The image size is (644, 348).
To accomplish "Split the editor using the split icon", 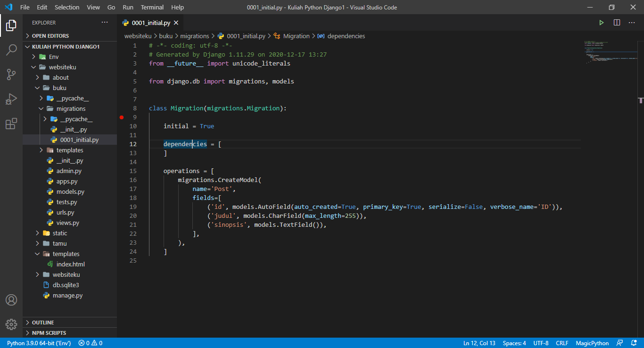I will pyautogui.click(x=616, y=22).
